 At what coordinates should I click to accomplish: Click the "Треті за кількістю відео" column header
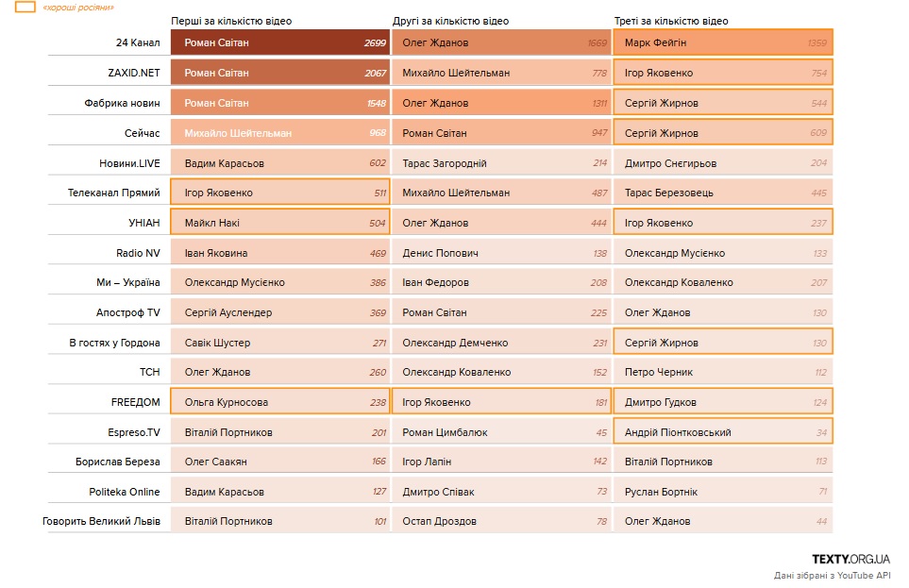click(670, 21)
